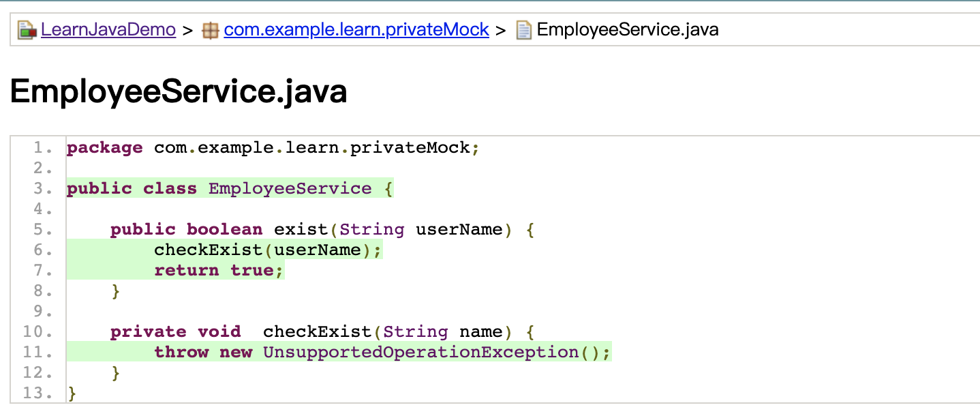
Task: Click the EmployeeService.java page heading
Action: click(179, 92)
